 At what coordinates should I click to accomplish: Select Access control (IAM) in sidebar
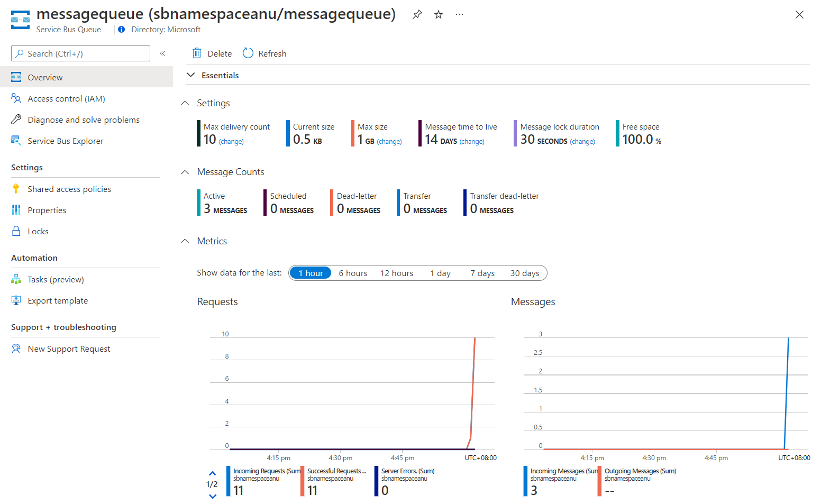tap(66, 98)
